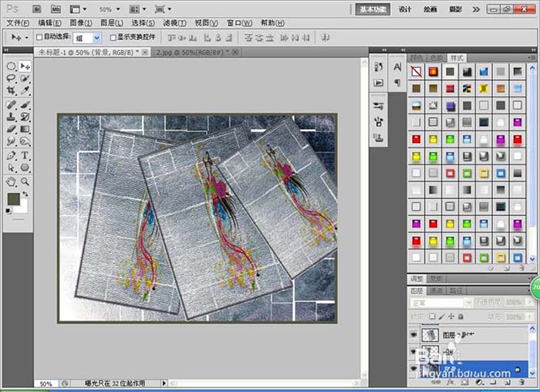This screenshot has height=392, width=540.
Task: Click the 设计 workspace button
Action: 405,9
